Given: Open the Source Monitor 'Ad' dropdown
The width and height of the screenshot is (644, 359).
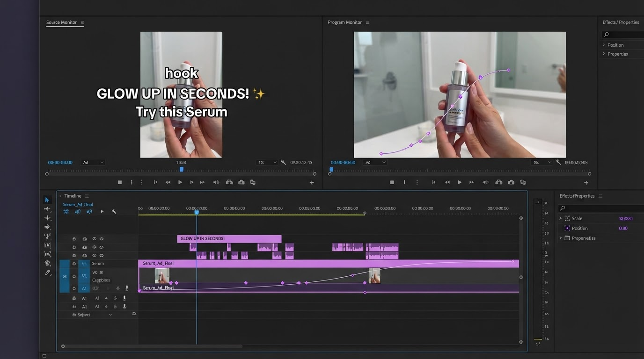Looking at the screenshot, I should (93, 162).
